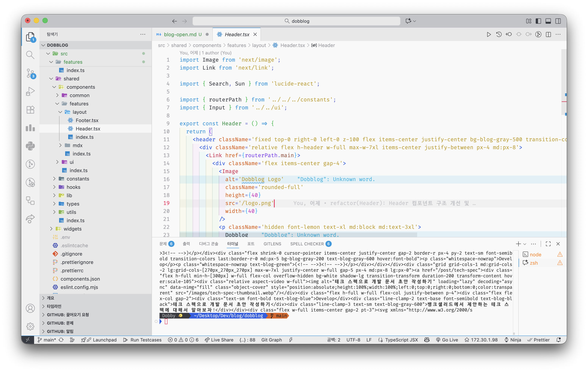Screen dimensions: 588x372
Task: Open the Search view in activity bar
Action: pos(30,55)
